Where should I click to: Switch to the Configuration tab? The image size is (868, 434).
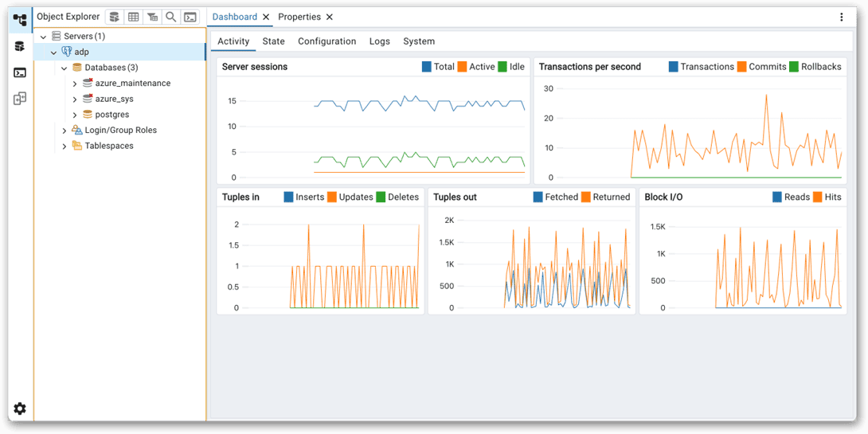[x=326, y=41]
